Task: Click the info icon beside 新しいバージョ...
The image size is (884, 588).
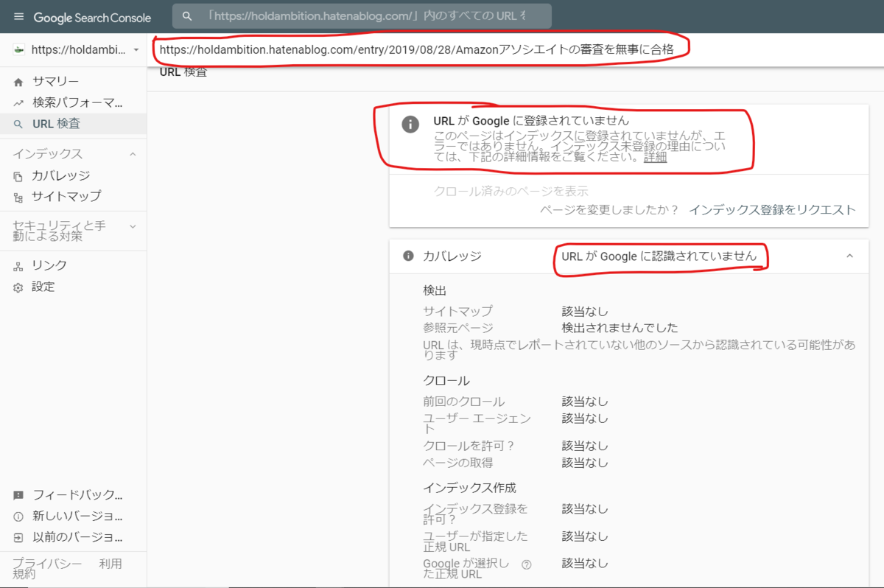Action: tap(18, 517)
